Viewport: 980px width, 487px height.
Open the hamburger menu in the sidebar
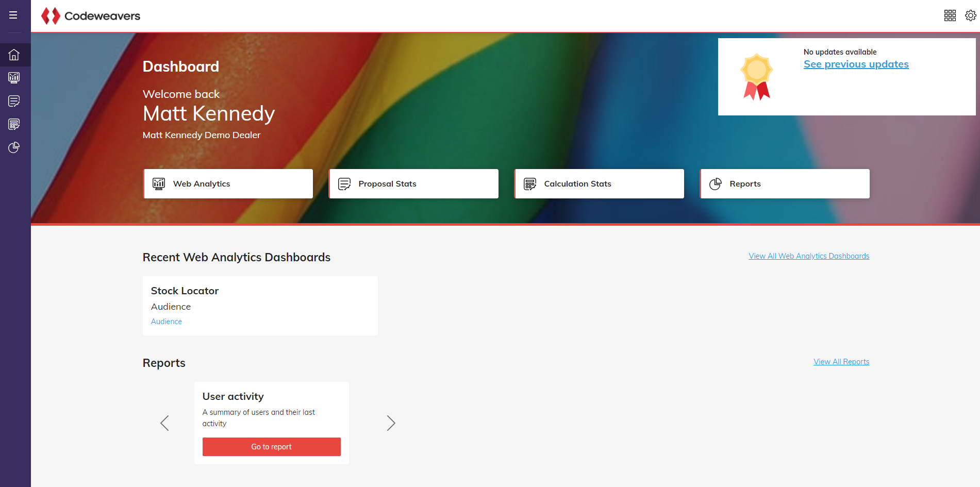click(13, 15)
